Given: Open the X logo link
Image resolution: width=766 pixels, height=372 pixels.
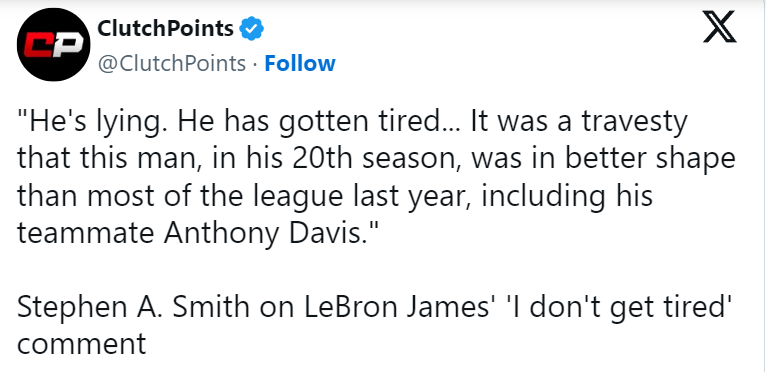Looking at the screenshot, I should [719, 27].
